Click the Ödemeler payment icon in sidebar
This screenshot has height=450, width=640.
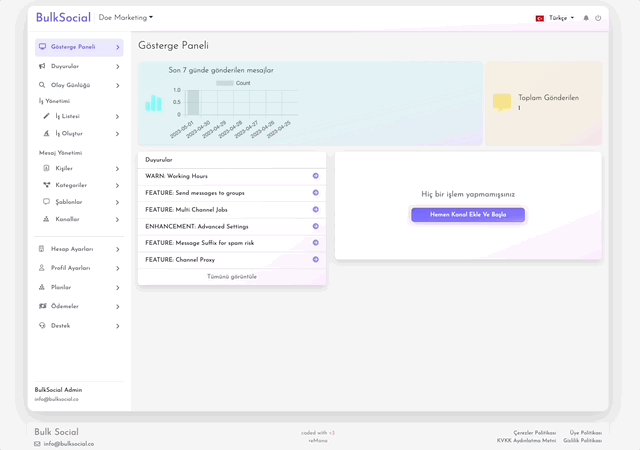(x=42, y=306)
